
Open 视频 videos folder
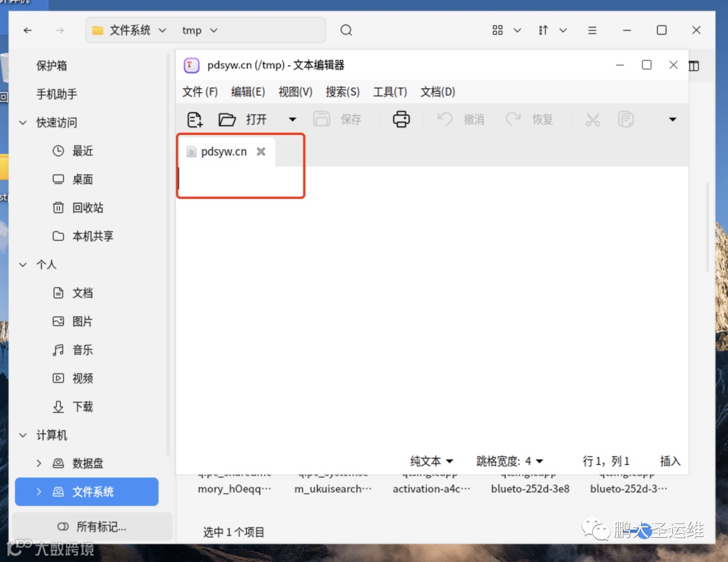[83, 378]
